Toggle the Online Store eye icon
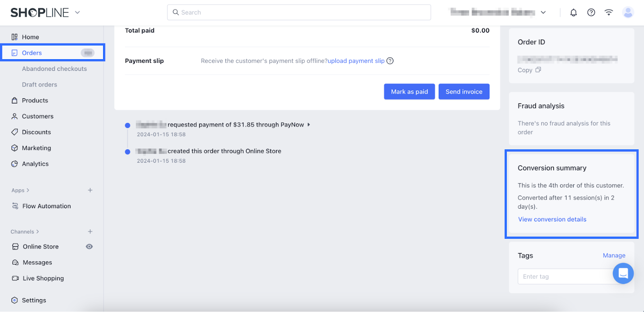 89,246
